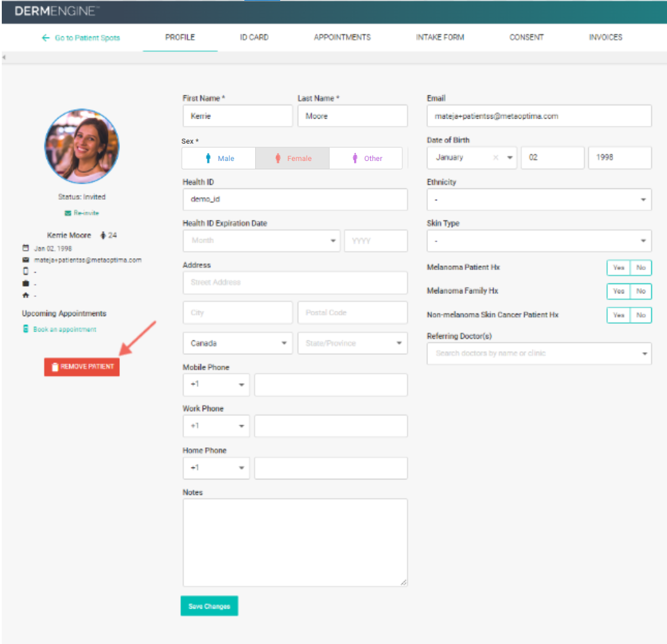The height and width of the screenshot is (644, 667).
Task: Open the INTAKE FORM tab
Action: [x=440, y=38]
